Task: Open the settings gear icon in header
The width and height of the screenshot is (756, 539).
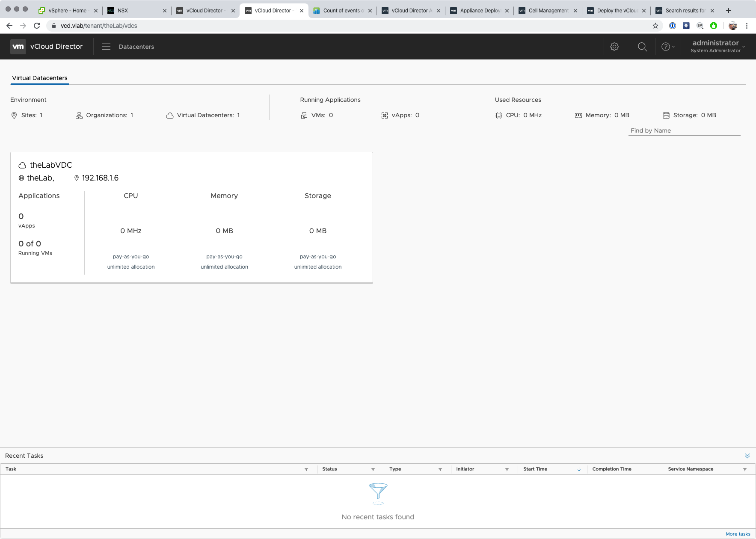Action: (x=614, y=47)
